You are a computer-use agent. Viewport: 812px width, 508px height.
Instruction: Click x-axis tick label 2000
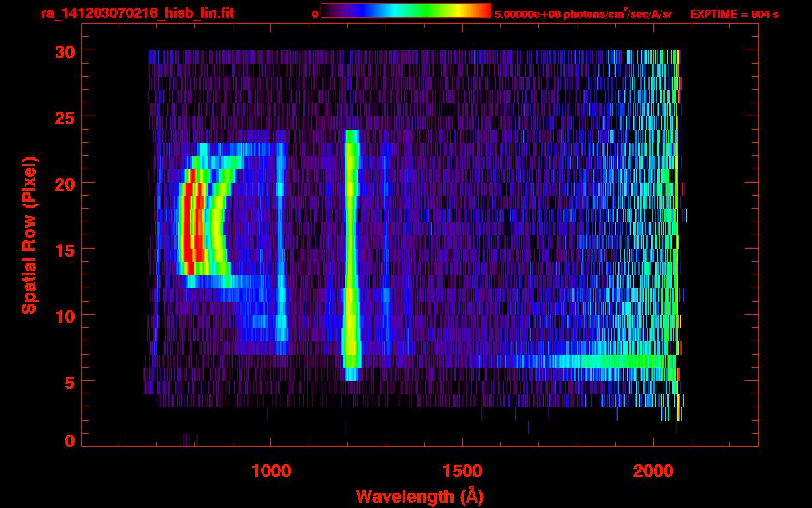pos(653,471)
